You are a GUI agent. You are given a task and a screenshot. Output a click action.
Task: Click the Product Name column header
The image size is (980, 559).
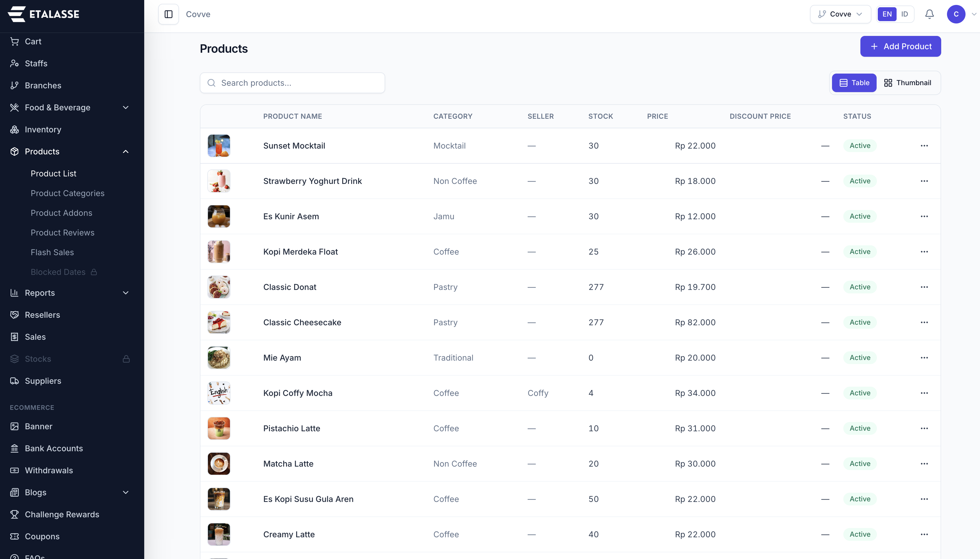point(292,116)
